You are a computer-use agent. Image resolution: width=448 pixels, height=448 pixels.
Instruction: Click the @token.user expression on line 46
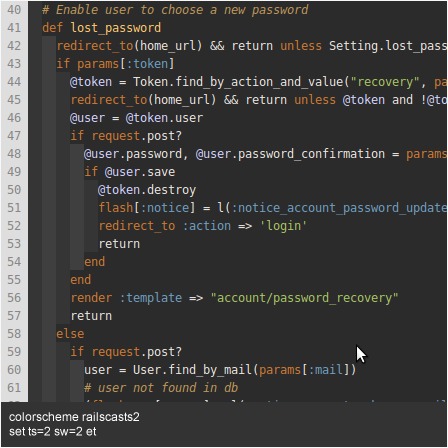[164, 118]
